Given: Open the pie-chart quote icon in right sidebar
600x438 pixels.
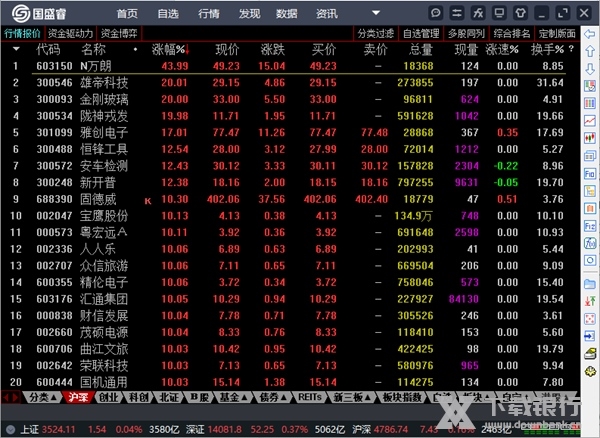Looking at the screenshot, I should pos(590,86).
